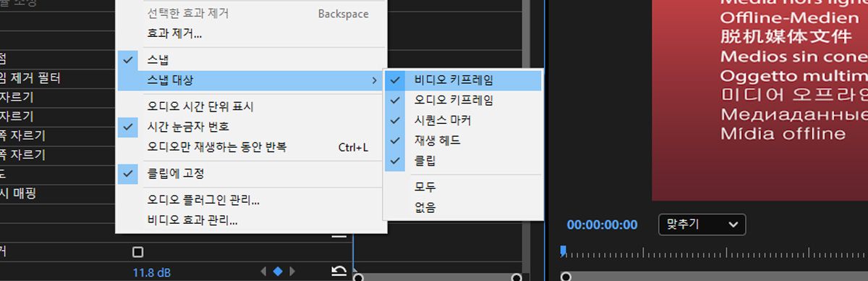Open the 맞추기 zoom level dropdown
Image resolution: width=868 pixels, height=281 pixels.
(x=702, y=225)
